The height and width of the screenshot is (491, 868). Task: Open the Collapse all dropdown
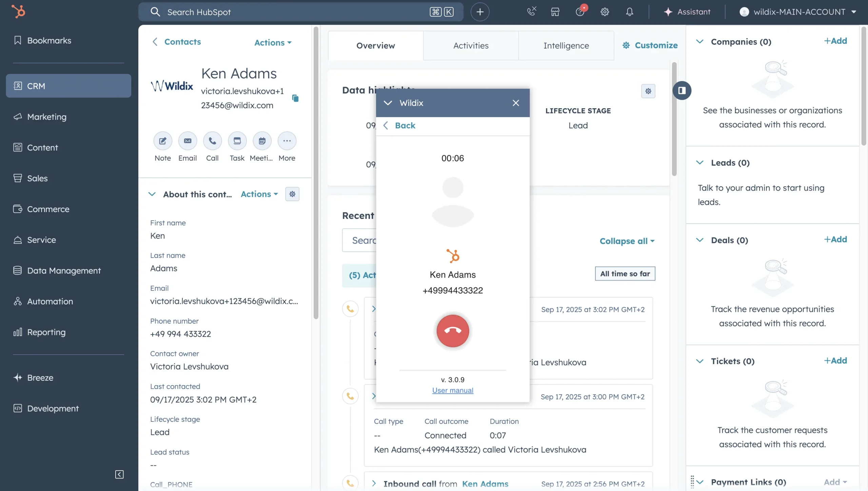tap(627, 241)
